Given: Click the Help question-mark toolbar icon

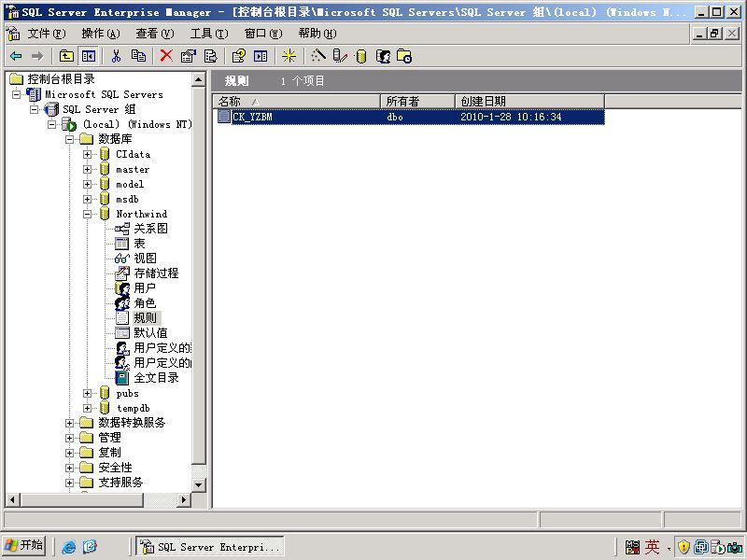Looking at the screenshot, I should tap(238, 56).
